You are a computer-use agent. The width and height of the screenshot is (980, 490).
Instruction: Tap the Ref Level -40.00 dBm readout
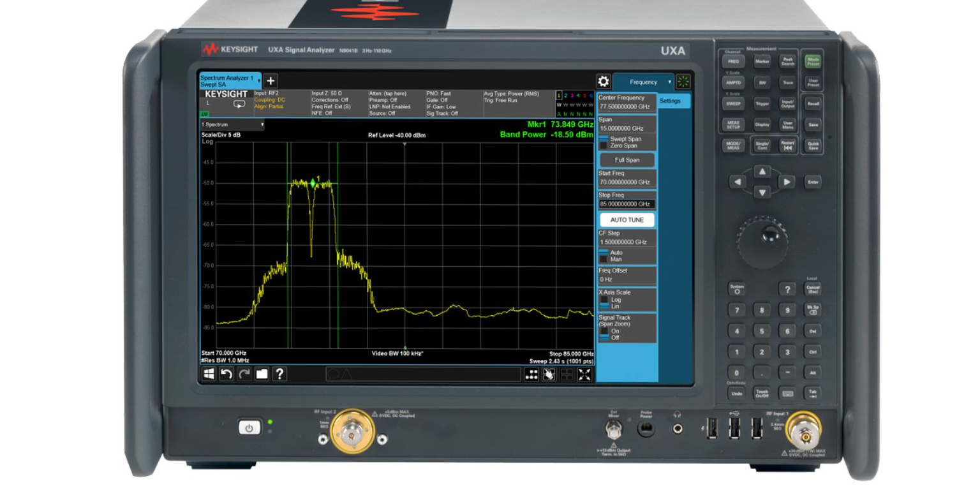pos(397,135)
